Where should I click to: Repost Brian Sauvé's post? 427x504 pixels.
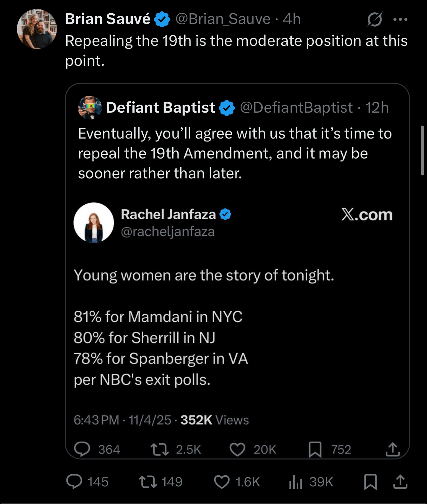(148, 482)
